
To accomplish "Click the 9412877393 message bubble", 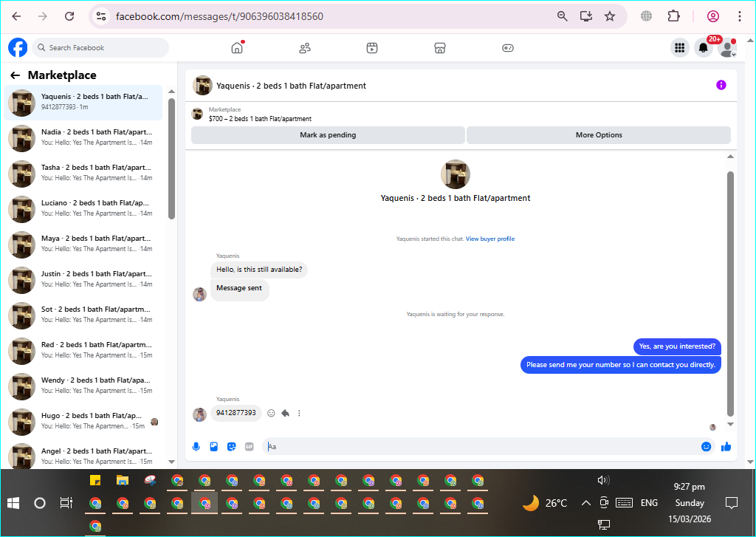I will tap(236, 413).
